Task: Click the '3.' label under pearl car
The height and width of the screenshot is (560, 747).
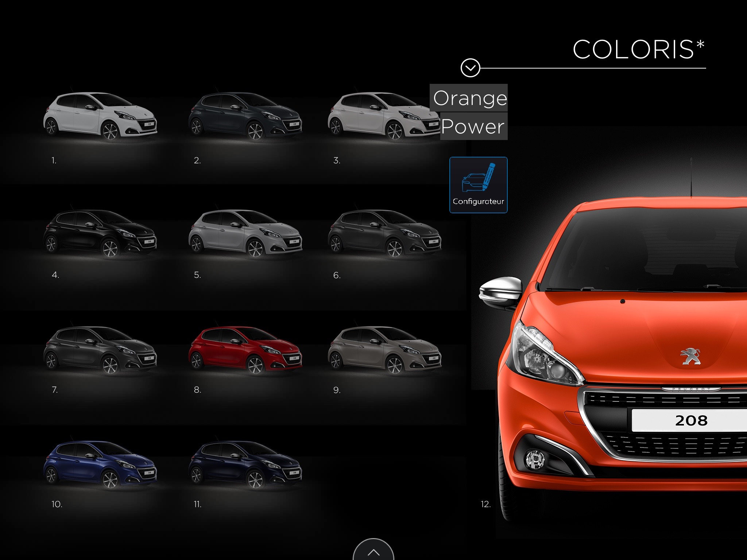Action: [337, 160]
